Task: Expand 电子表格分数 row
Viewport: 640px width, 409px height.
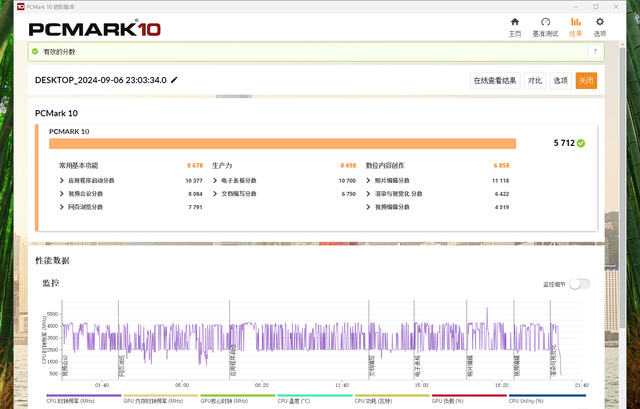Action: (215, 180)
